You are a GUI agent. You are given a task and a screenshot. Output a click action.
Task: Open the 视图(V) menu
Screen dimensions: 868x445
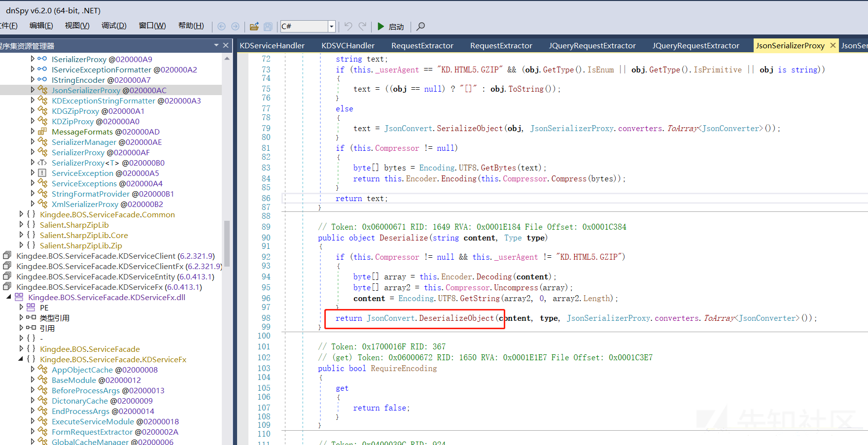pos(77,26)
